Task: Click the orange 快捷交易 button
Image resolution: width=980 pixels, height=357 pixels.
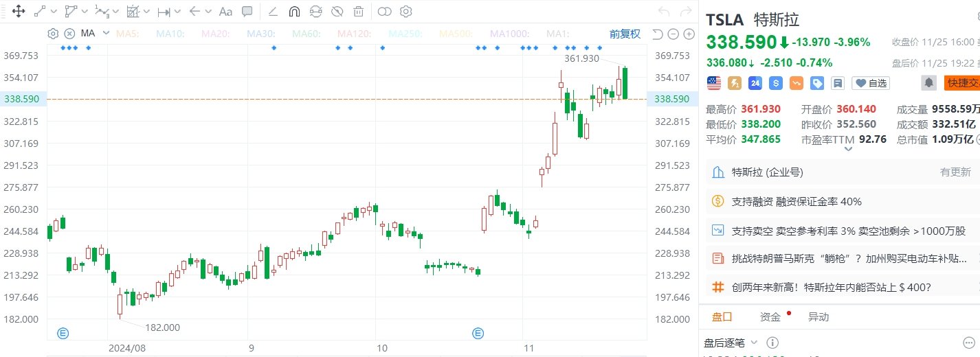Action: (x=961, y=83)
